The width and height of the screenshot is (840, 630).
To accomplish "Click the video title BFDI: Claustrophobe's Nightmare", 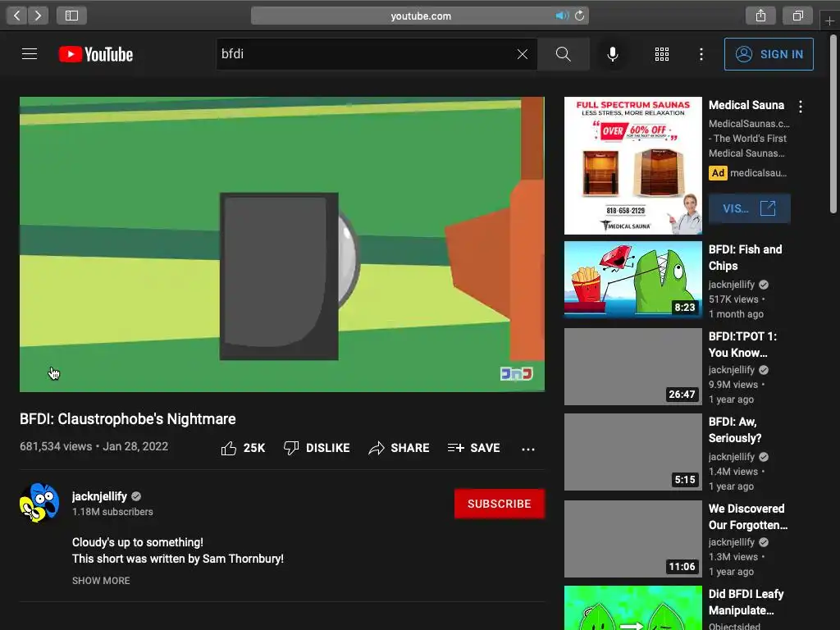I will (x=127, y=419).
